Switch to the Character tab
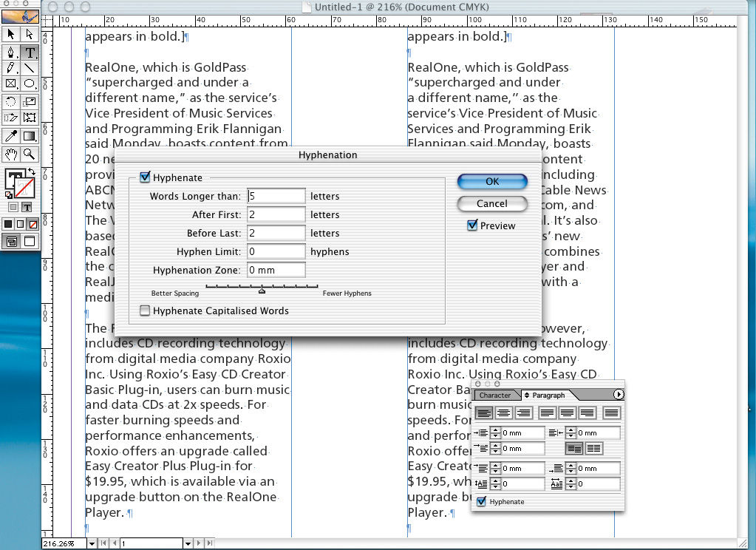Image resolution: width=756 pixels, height=550 pixels. (x=494, y=395)
